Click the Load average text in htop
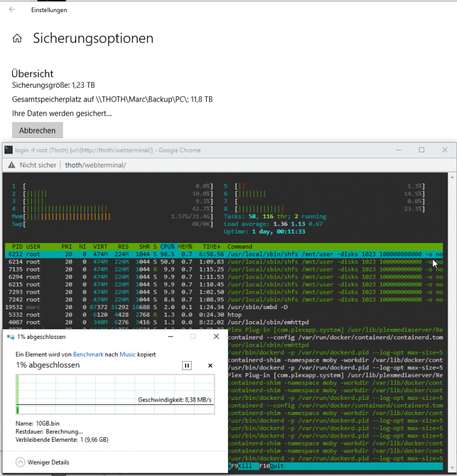 click(273, 224)
